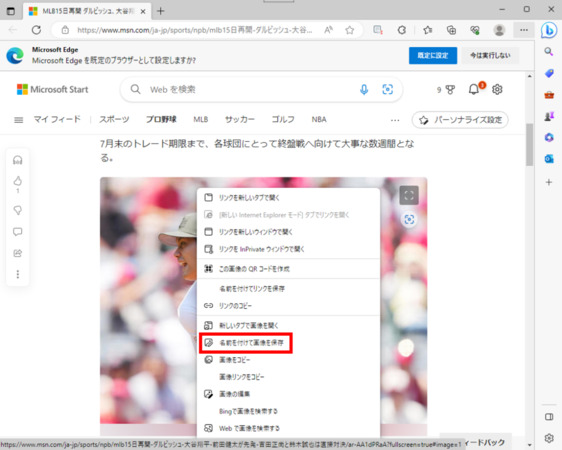Screen dimensions: 562x450
Task: Click the browser address bar URL
Action: pyautogui.click(x=195, y=30)
